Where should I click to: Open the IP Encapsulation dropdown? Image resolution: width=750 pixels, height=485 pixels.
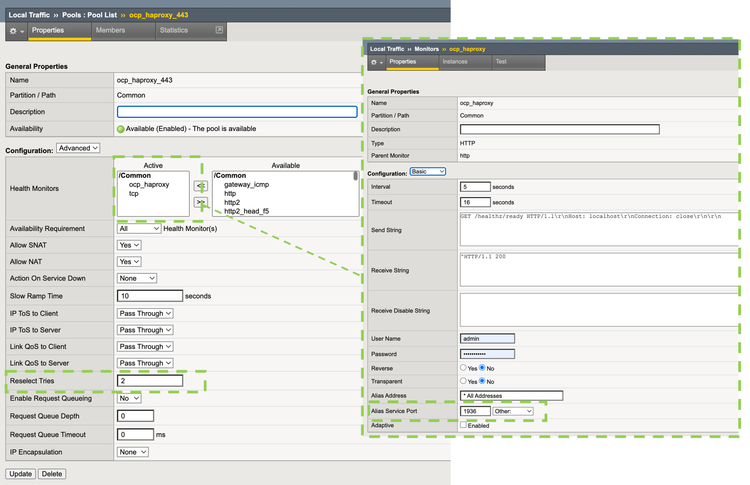click(x=132, y=451)
